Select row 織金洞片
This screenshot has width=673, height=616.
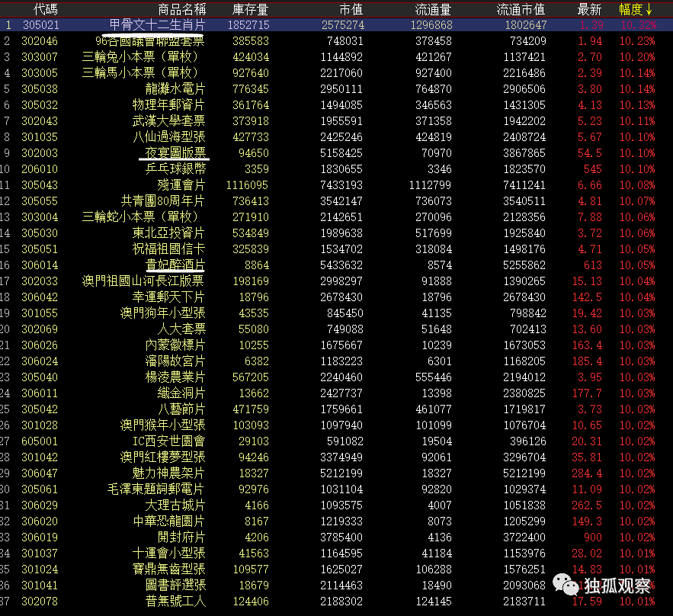[x=337, y=393]
